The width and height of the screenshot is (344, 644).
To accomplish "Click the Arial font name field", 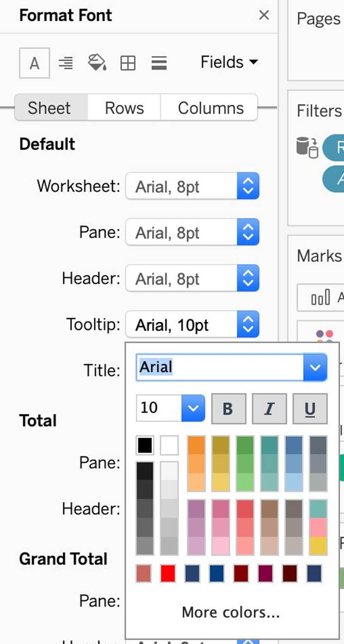I will pyautogui.click(x=219, y=367).
